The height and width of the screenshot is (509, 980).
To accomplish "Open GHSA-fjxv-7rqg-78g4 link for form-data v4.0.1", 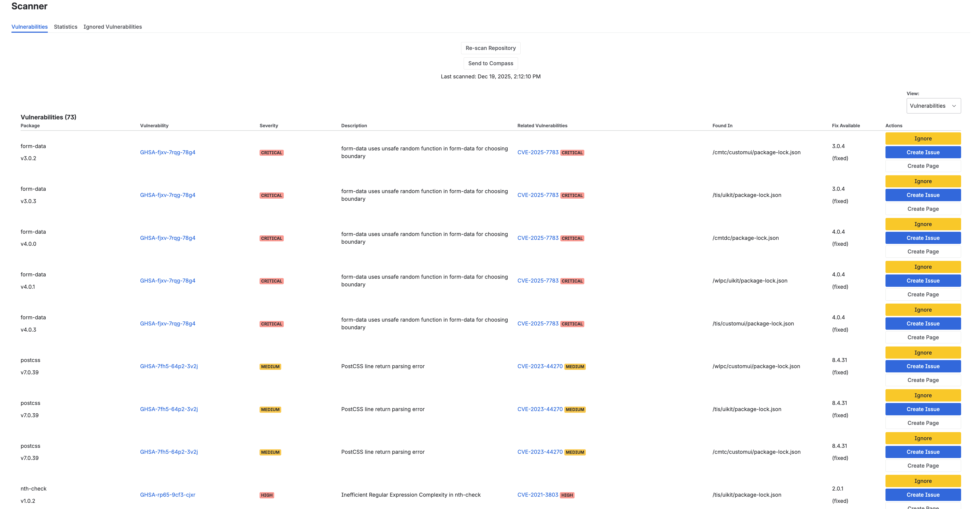I will 167,281.
